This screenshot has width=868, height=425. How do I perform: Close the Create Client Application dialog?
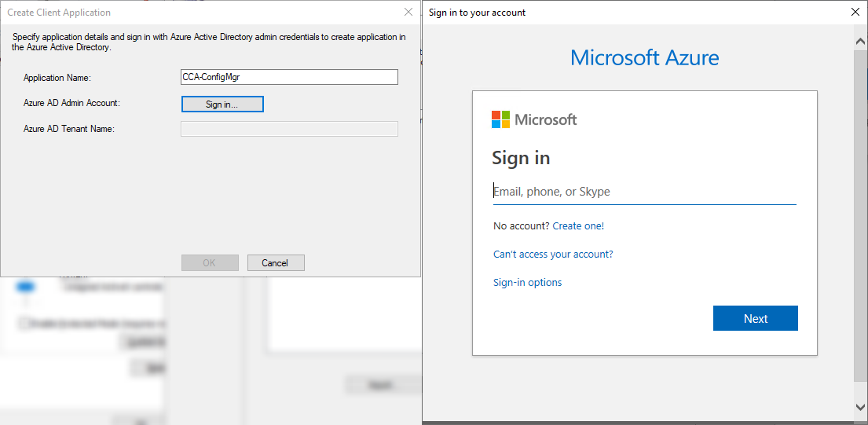coord(408,12)
